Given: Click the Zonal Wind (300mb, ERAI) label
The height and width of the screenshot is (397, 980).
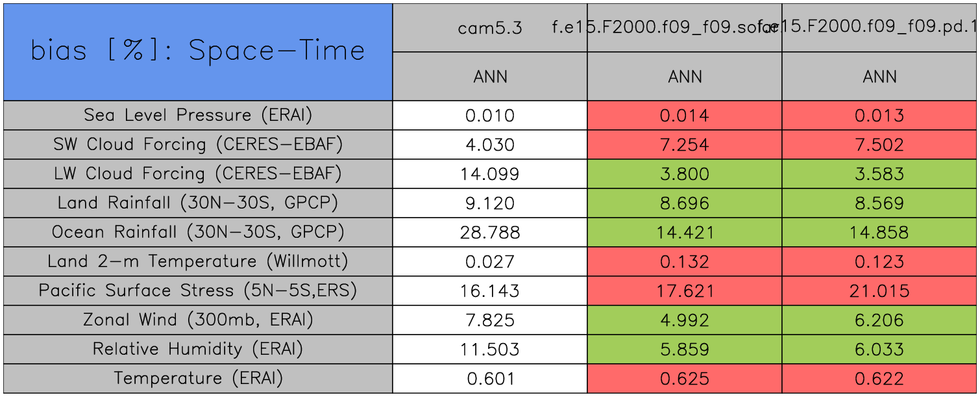Looking at the screenshot, I should pos(198,320).
